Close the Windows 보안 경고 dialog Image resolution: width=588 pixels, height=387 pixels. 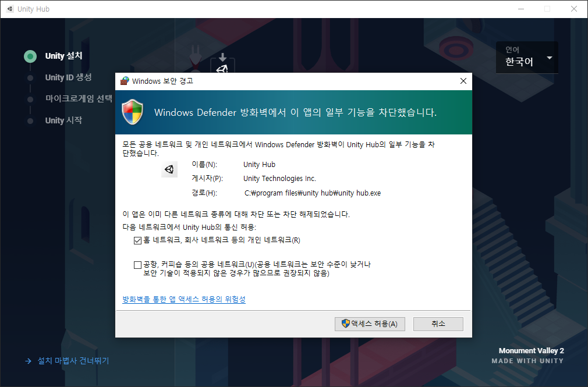463,81
